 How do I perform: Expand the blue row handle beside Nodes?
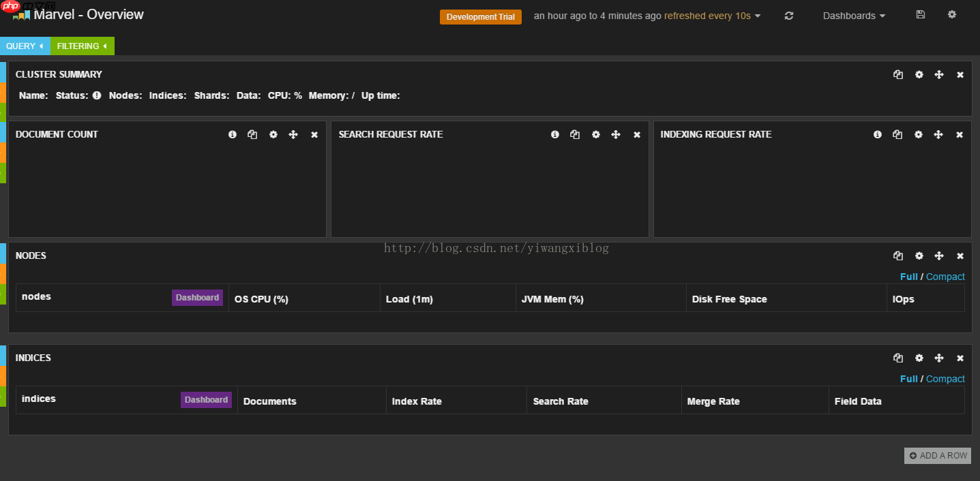click(x=3, y=253)
